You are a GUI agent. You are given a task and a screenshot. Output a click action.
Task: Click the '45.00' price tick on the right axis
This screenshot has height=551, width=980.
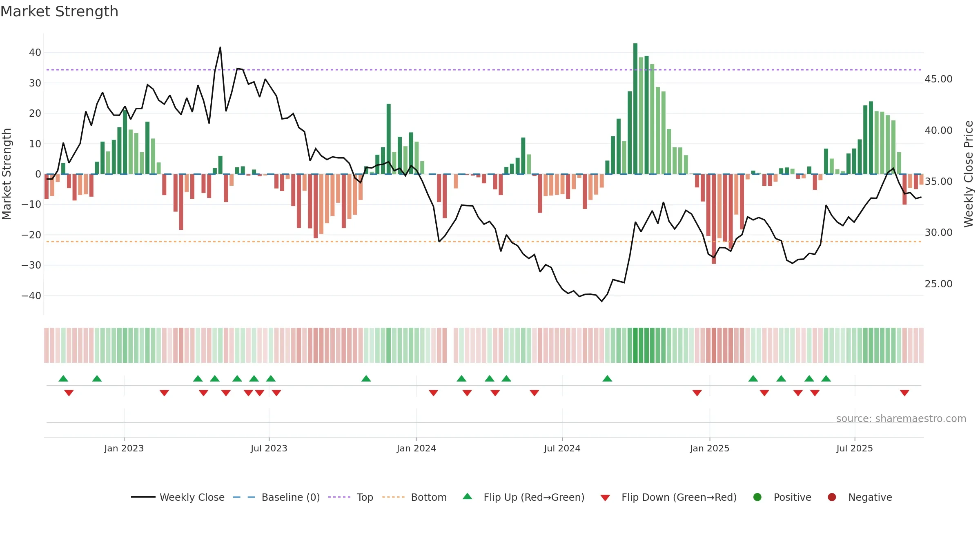(x=938, y=79)
